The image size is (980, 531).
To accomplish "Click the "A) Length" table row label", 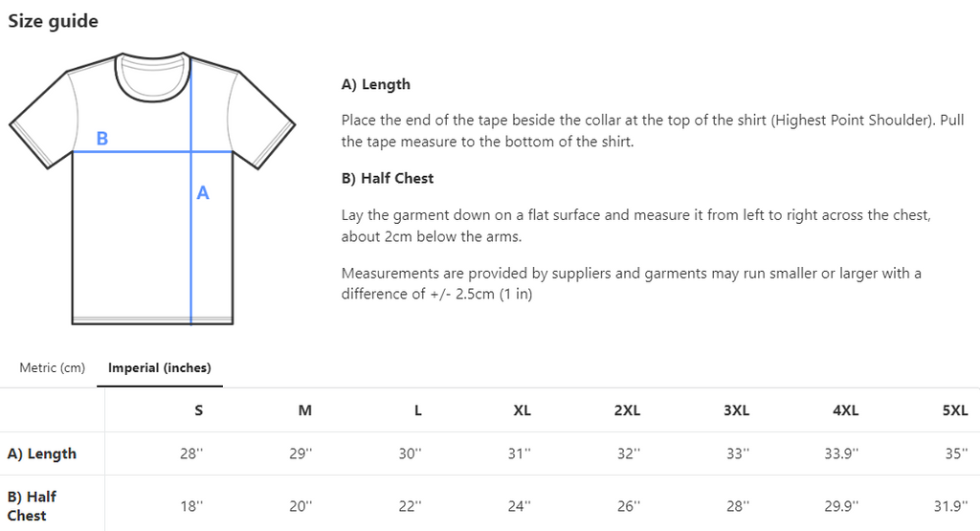I will pyautogui.click(x=42, y=454).
